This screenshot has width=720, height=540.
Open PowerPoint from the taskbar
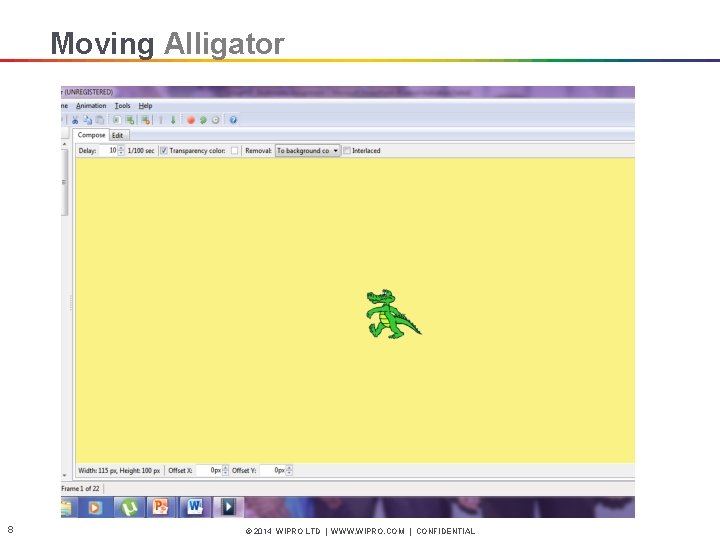coord(161,507)
